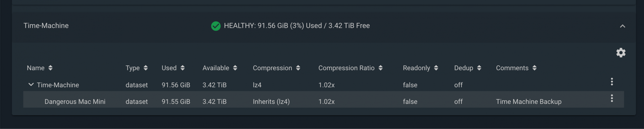Click the green healthy status checkmark
The height and width of the screenshot is (129, 644).
click(216, 26)
